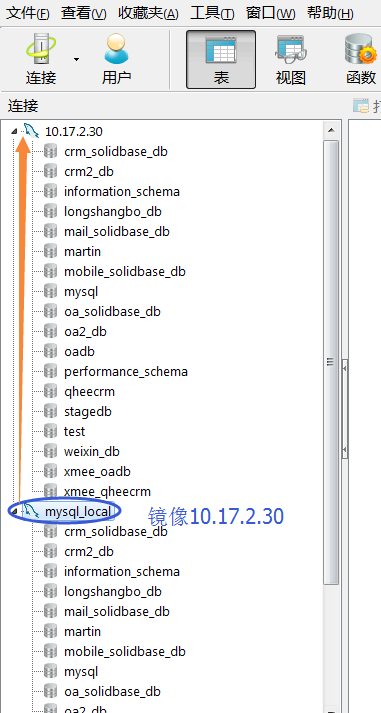Open the 帮助(H) menu
Screen dimensions: 381x713
tap(330, 13)
